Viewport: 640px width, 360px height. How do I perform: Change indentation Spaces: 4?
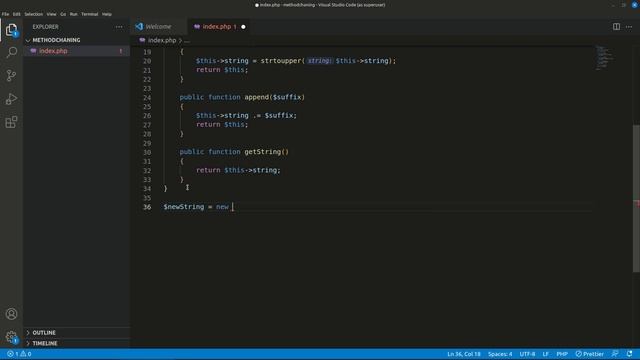pos(500,354)
